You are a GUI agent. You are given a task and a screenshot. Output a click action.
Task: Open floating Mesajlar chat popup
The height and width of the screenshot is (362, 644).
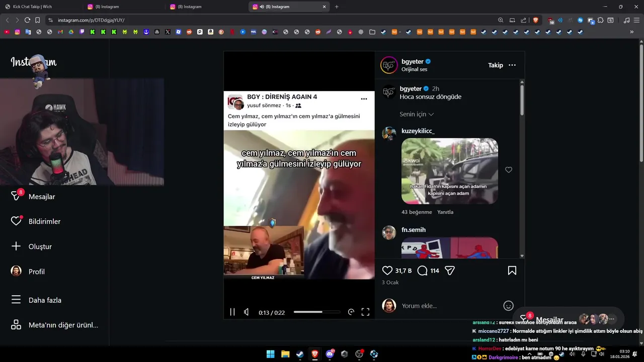coord(569,319)
